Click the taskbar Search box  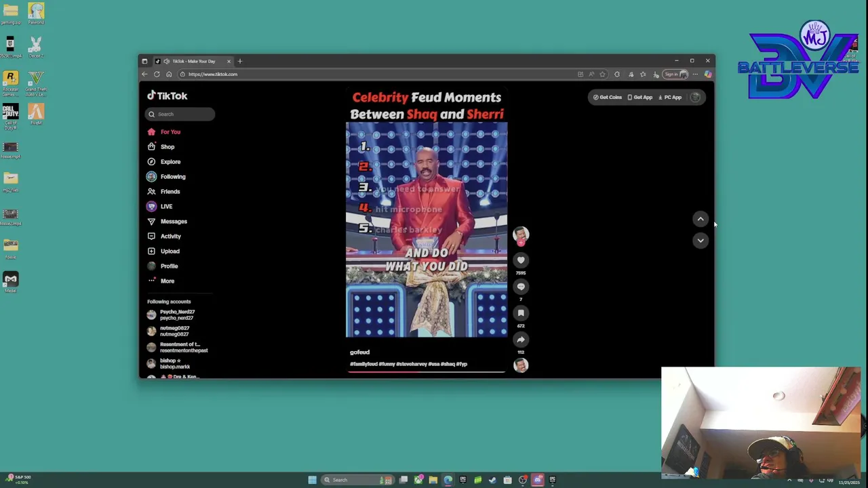357,480
